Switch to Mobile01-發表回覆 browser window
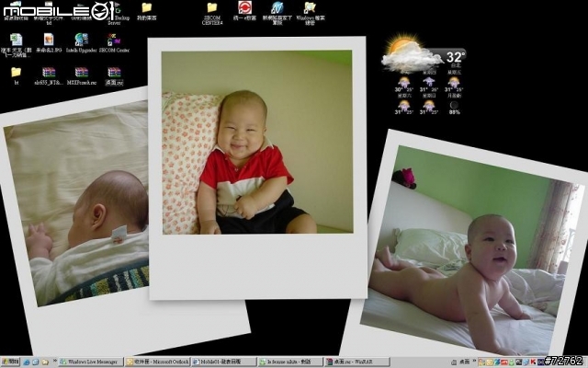Screen dimensions: 588x368 [x=224, y=362]
